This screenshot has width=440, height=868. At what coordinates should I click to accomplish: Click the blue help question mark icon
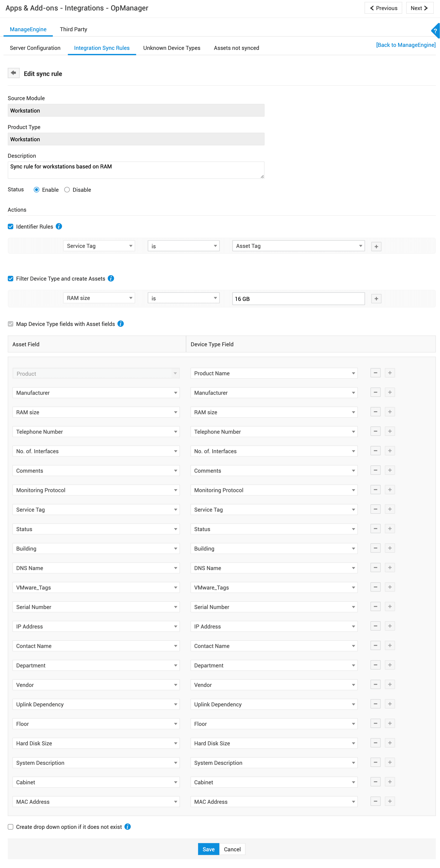click(435, 31)
